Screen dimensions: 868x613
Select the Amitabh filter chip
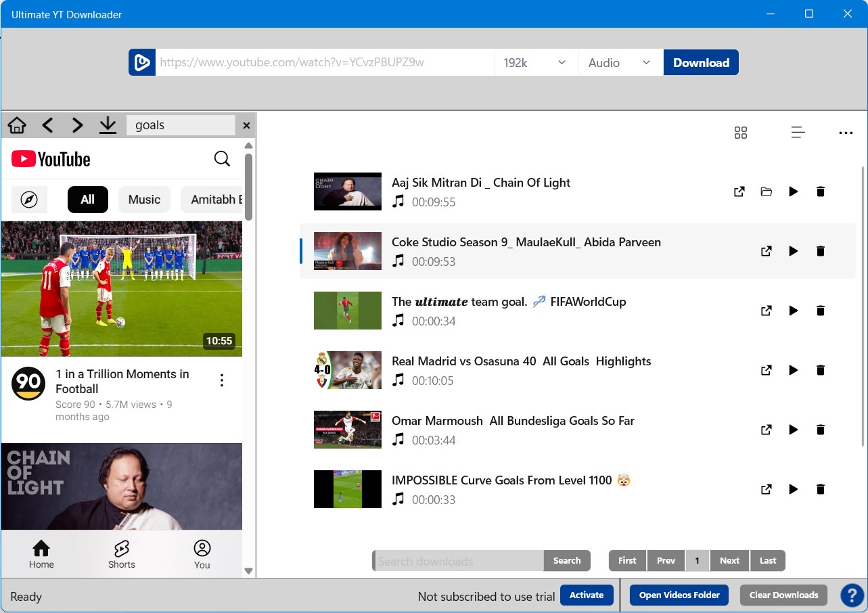212,200
